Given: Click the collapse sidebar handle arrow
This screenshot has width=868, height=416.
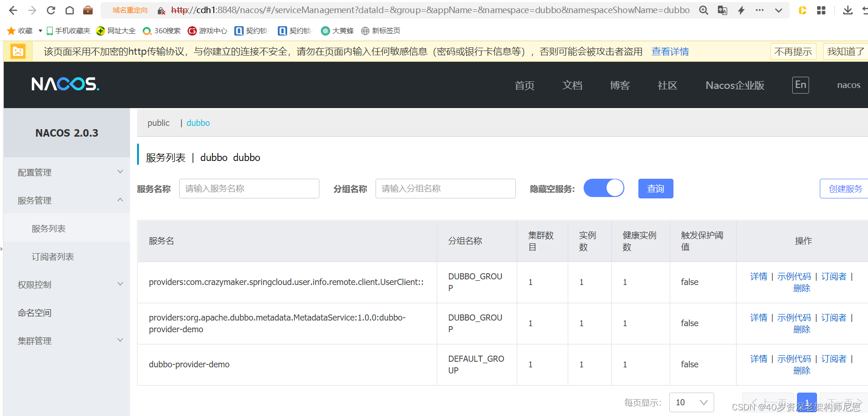Looking at the screenshot, I should coord(2,249).
